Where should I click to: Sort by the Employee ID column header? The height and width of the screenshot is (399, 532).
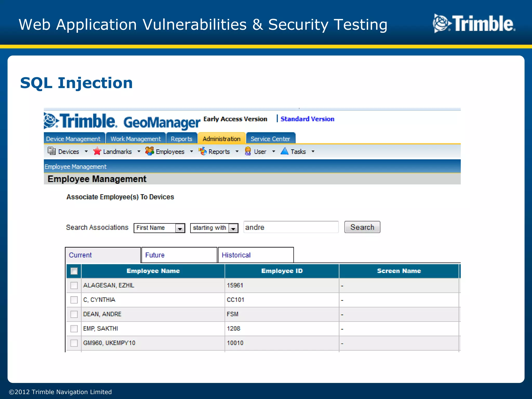tap(282, 271)
